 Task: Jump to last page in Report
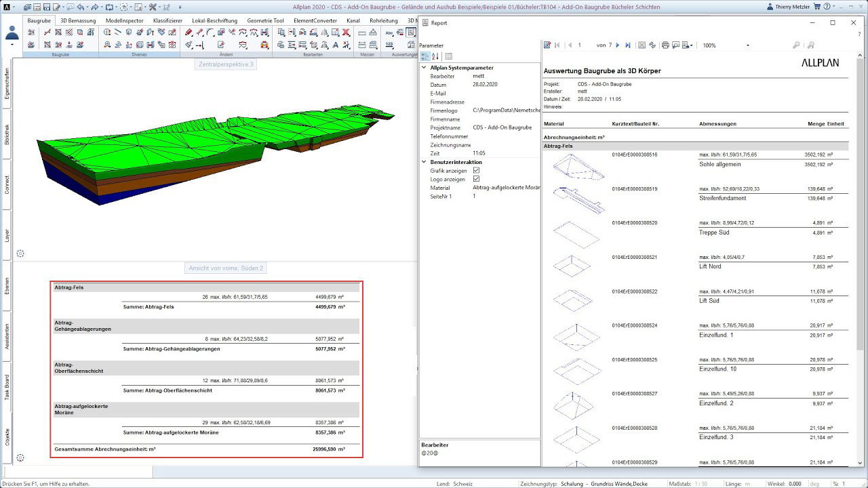pyautogui.click(x=627, y=45)
